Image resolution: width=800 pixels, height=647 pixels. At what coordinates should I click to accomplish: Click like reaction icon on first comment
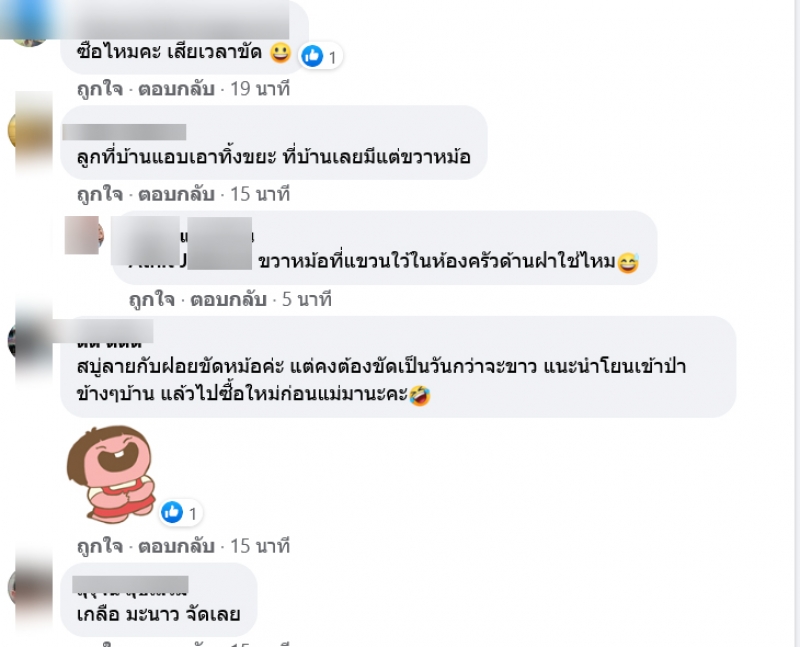coord(312,56)
